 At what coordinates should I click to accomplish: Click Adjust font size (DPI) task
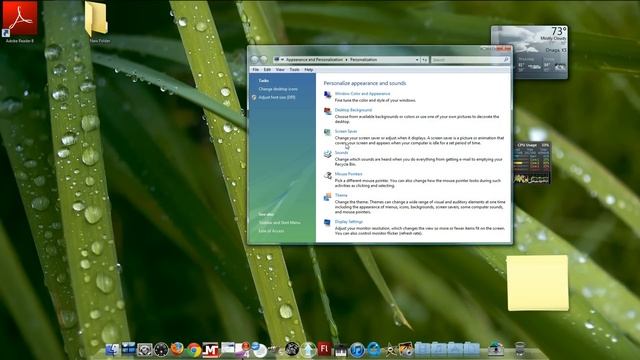(277, 98)
